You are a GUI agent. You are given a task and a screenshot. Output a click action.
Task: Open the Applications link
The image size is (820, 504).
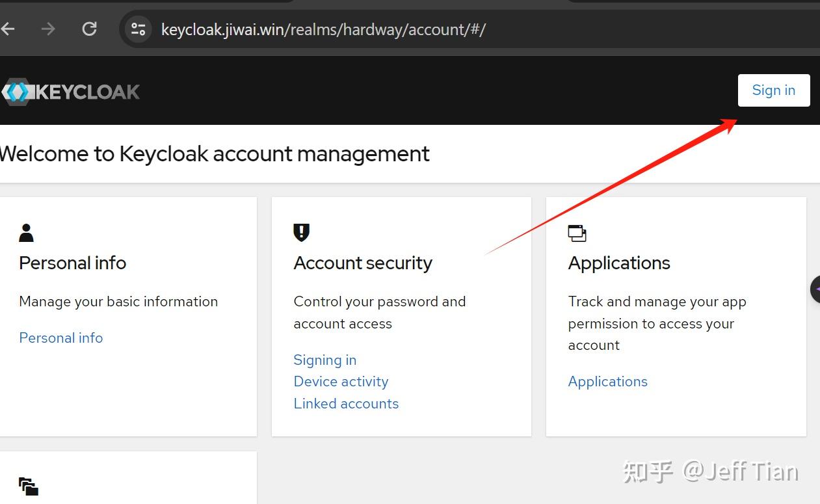coord(607,381)
